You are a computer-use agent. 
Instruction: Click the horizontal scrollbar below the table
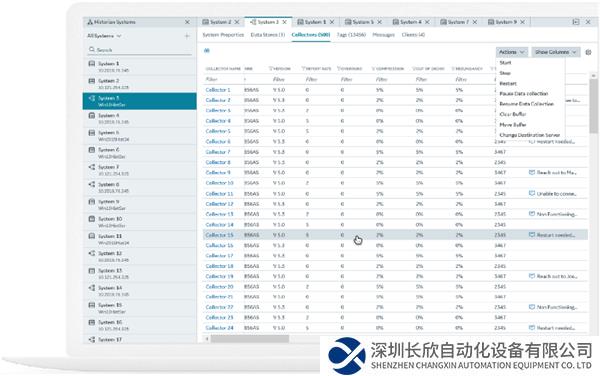coord(250,339)
